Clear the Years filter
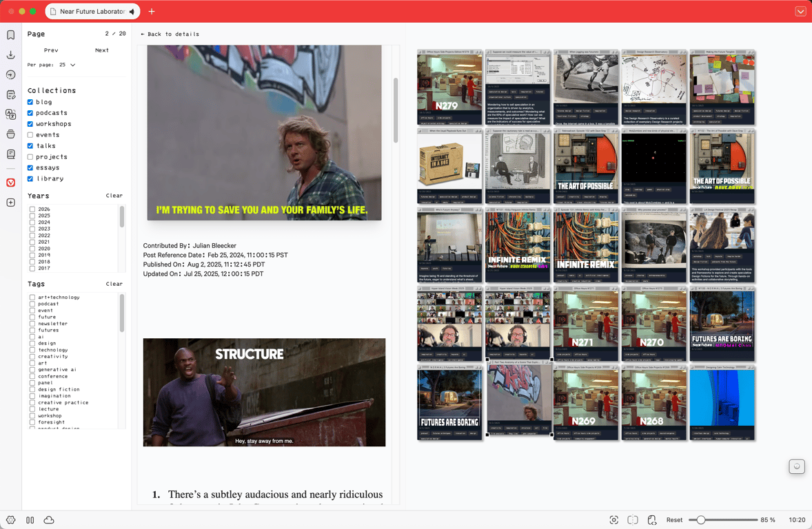Screen dimensions: 812x529 point(114,196)
